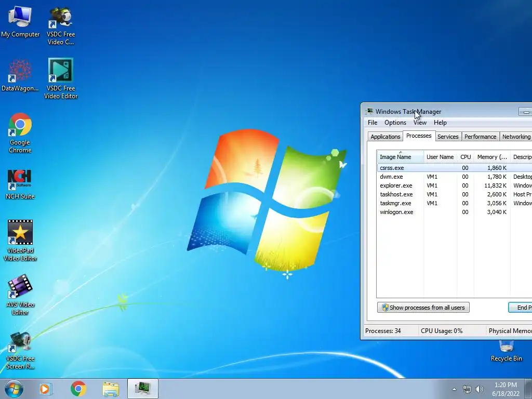The image size is (532, 399).
Task: Launch VideoPad Video Editor shortcut
Action: click(20, 241)
